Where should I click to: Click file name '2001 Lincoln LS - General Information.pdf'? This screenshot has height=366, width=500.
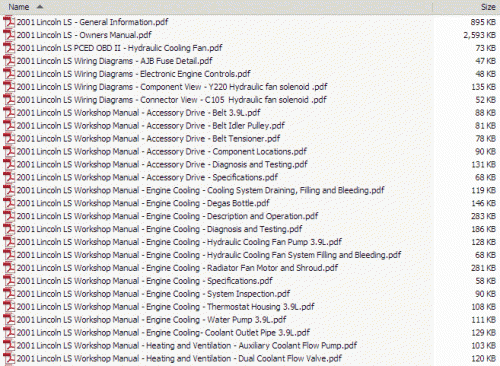[x=92, y=22]
